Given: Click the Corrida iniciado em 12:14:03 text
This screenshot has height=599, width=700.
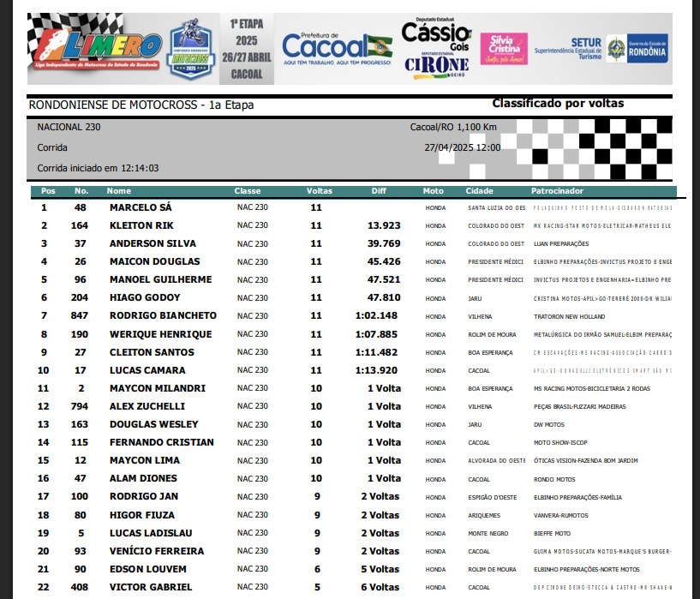Looking at the screenshot, I should pyautogui.click(x=98, y=168).
